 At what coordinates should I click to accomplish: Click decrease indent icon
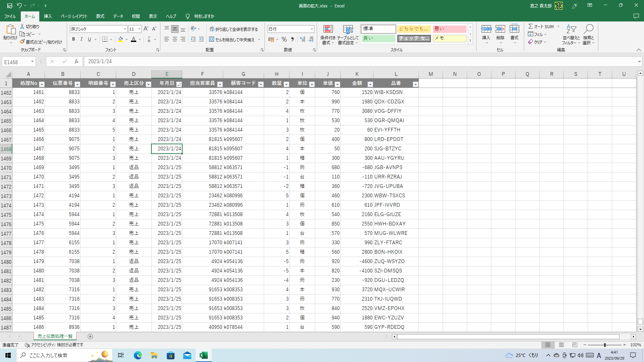click(193, 39)
